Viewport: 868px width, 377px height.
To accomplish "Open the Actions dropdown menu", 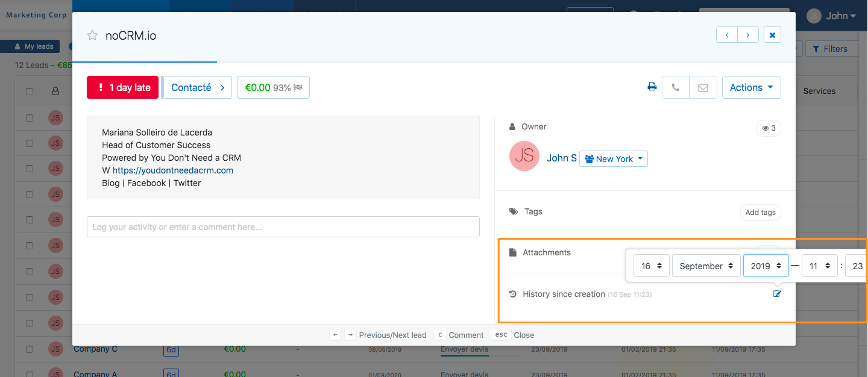I will point(751,87).
